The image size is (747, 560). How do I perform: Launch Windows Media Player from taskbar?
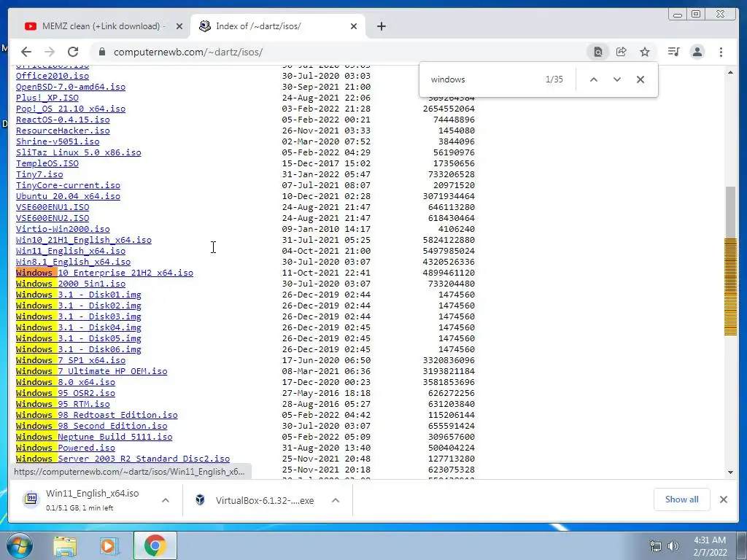point(109,545)
